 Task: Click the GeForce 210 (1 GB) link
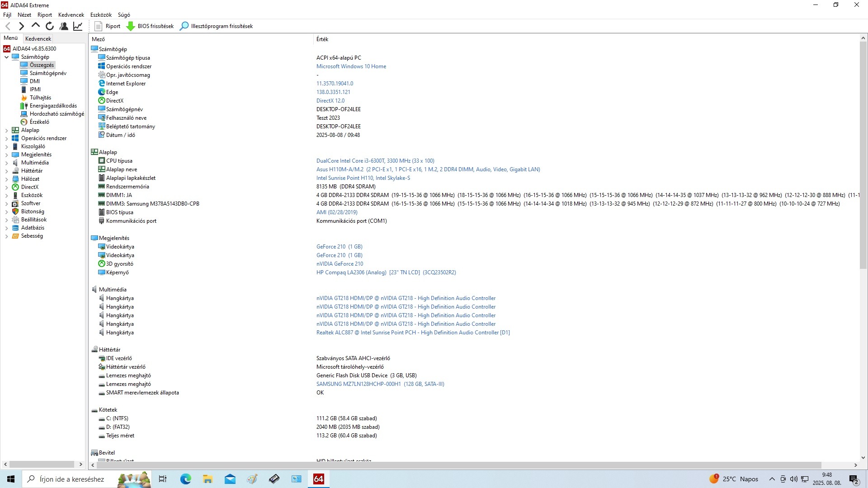pos(339,247)
